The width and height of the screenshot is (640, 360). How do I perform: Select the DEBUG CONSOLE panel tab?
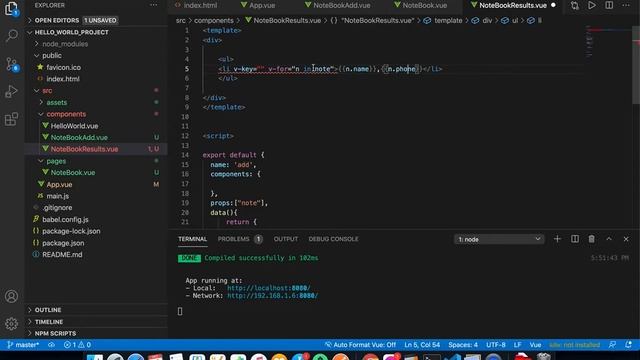[333, 239]
